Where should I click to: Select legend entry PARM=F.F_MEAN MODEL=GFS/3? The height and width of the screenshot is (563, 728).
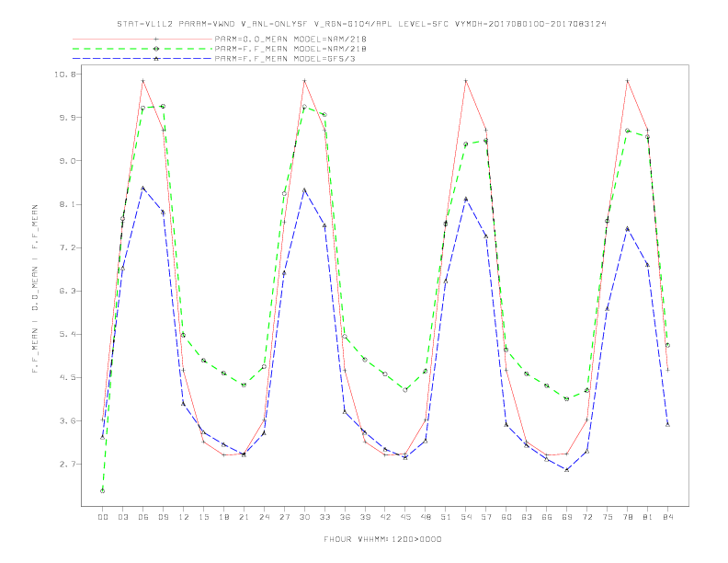tap(285, 59)
